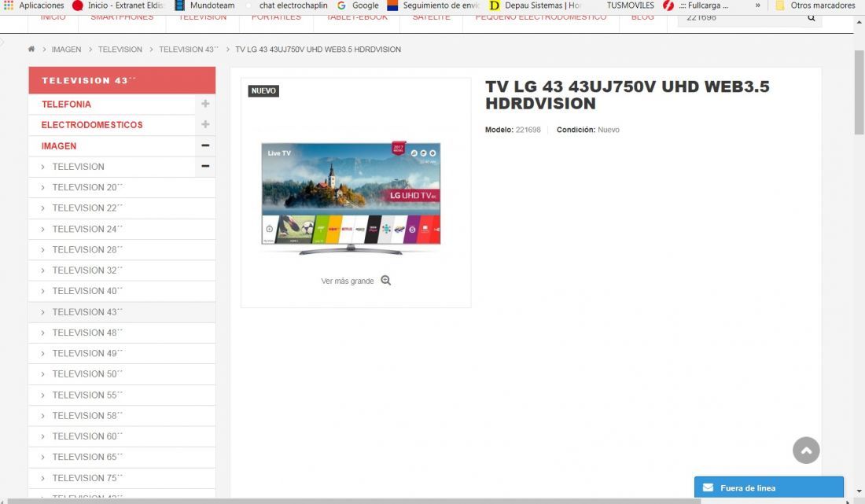The width and height of the screenshot is (865, 504).
Task: Show more bookmarks chevron
Action: click(x=757, y=6)
